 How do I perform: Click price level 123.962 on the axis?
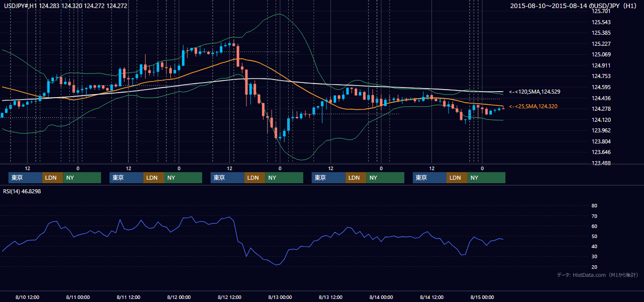tap(601, 130)
